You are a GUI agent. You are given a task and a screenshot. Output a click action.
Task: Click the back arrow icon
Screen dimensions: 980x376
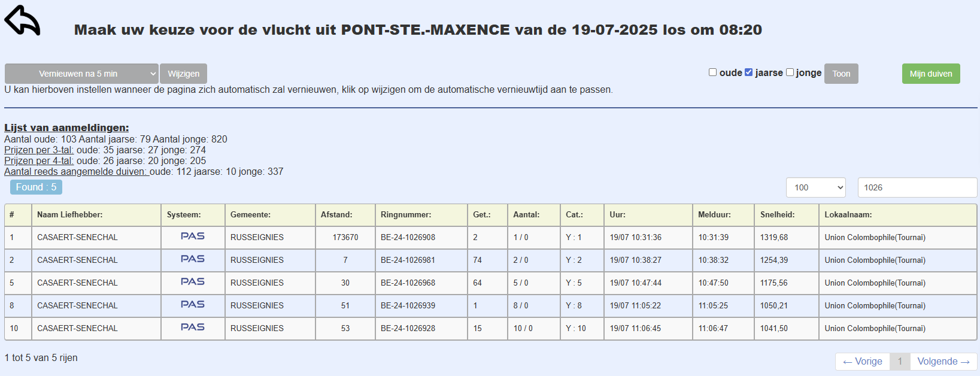(22, 20)
